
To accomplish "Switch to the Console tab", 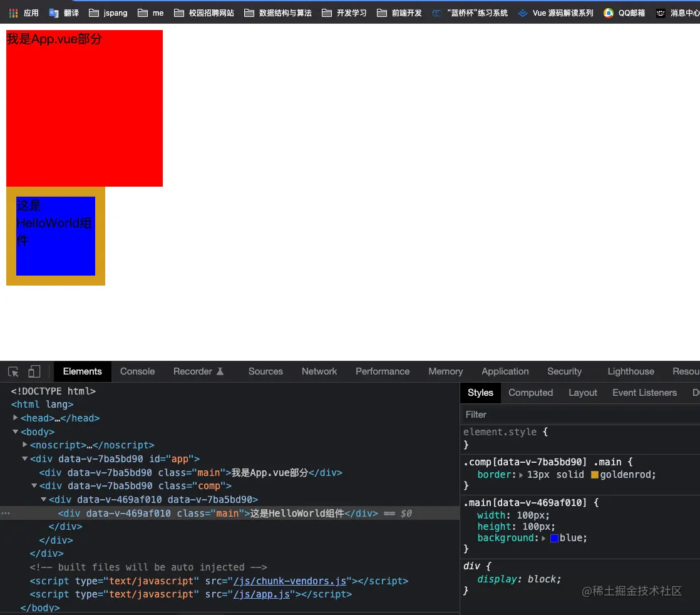I will tap(137, 371).
